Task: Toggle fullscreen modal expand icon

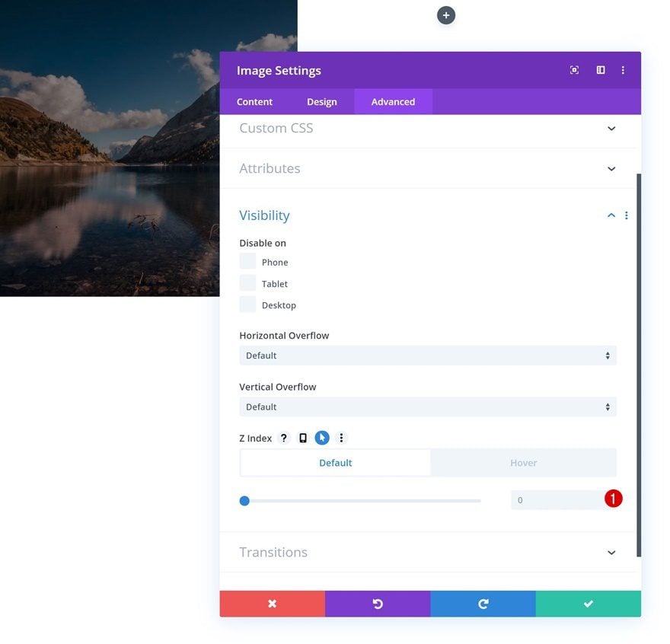Action: (574, 70)
